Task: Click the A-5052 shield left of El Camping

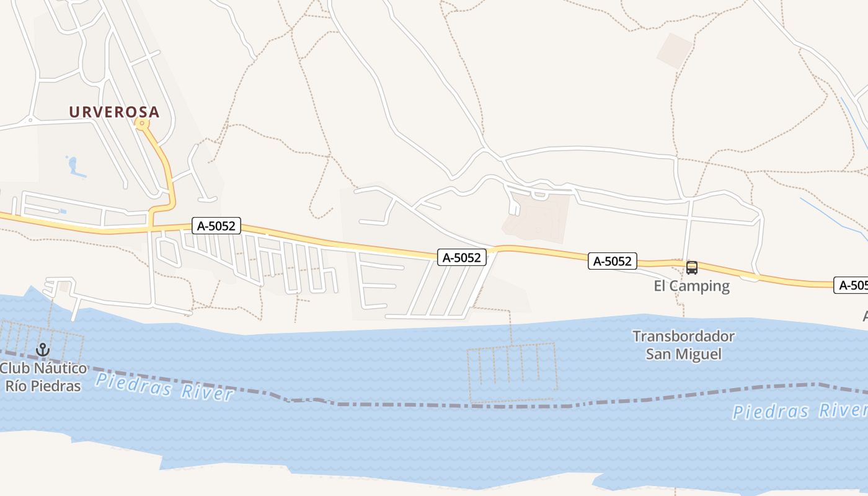Action: point(613,261)
